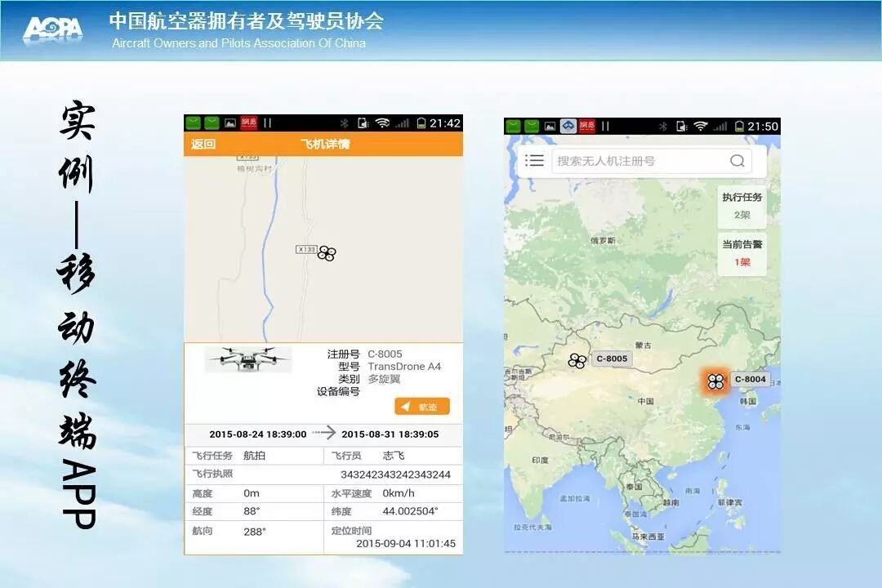Tap pause bars icon in 21:42 status bar
The width and height of the screenshot is (882, 588).
click(267, 122)
